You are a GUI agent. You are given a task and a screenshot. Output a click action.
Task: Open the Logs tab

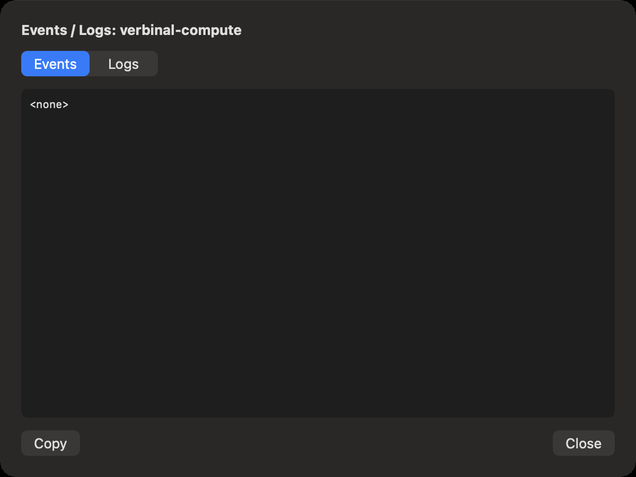pyautogui.click(x=123, y=64)
